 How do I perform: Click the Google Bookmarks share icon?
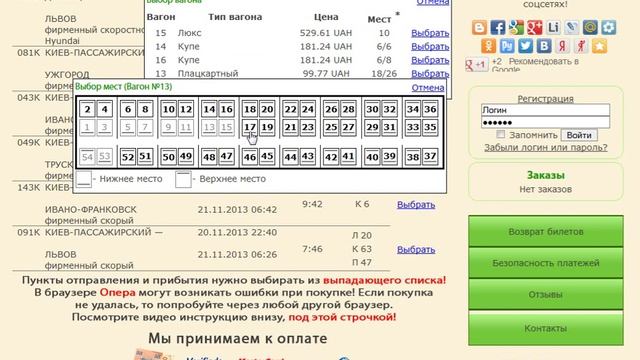pos(516,27)
